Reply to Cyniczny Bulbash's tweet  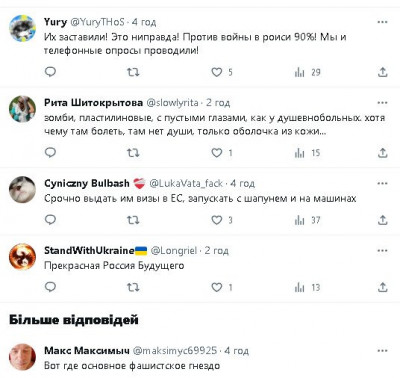pos(50,220)
